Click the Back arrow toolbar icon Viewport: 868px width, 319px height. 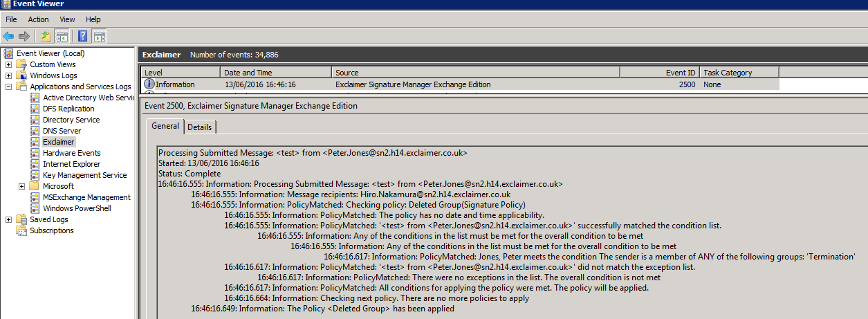(x=8, y=36)
